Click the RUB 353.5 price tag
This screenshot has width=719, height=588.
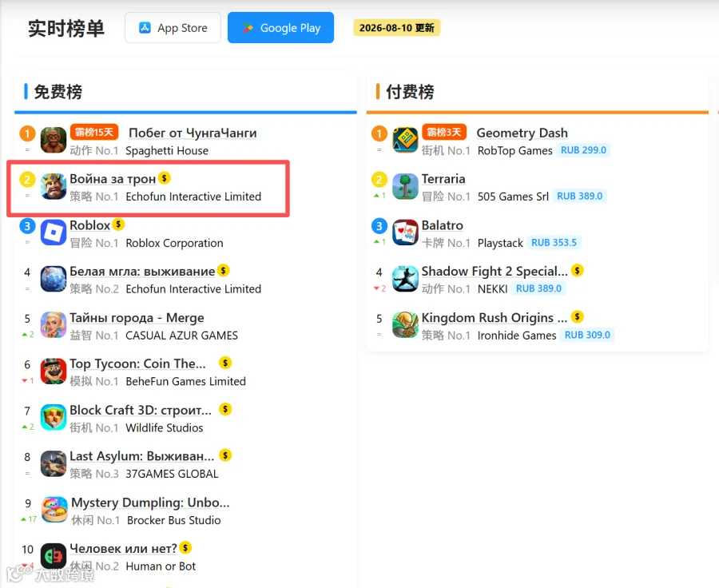tap(554, 242)
